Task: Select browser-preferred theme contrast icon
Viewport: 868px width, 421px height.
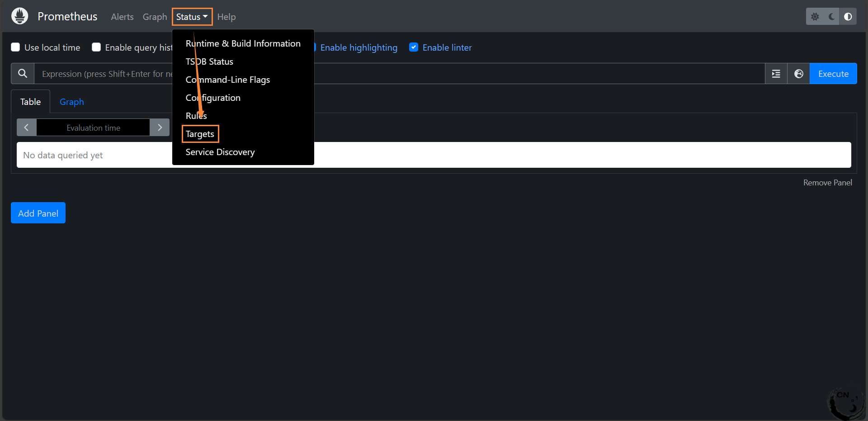Action: 848,17
